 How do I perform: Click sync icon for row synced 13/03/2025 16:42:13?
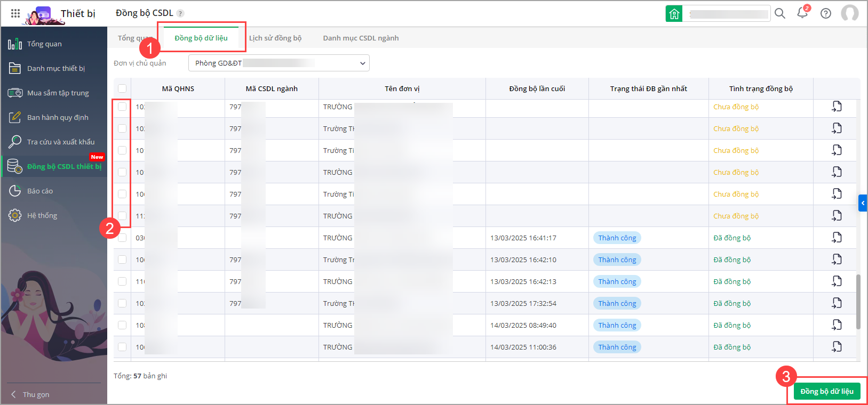tap(837, 281)
